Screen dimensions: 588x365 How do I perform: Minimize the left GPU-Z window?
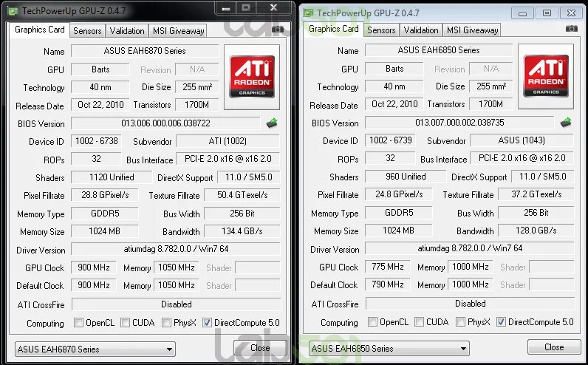pyautogui.click(x=226, y=8)
